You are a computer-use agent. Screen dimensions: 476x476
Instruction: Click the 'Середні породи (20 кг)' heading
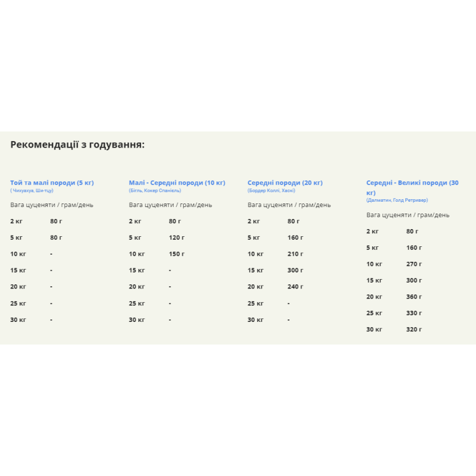click(x=285, y=183)
